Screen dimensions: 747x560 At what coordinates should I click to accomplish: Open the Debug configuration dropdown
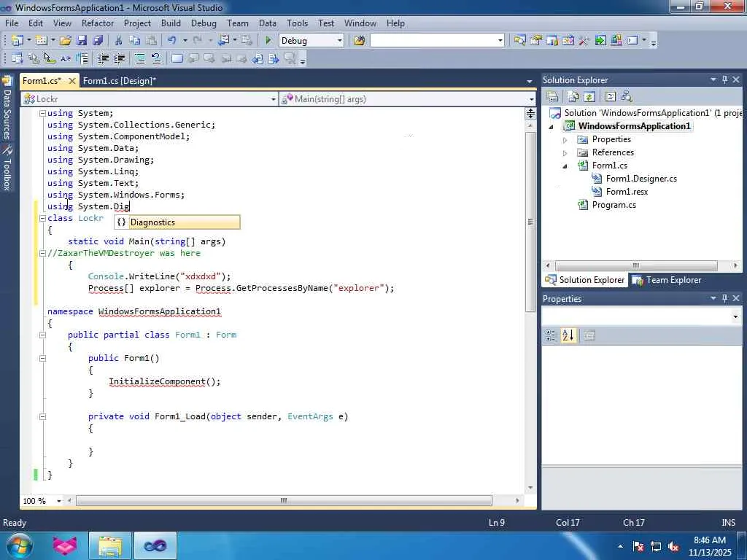(340, 41)
